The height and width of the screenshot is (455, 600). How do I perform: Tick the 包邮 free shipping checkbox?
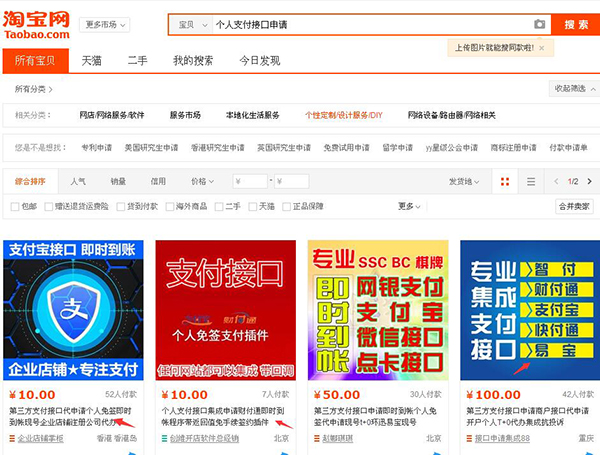pos(15,207)
